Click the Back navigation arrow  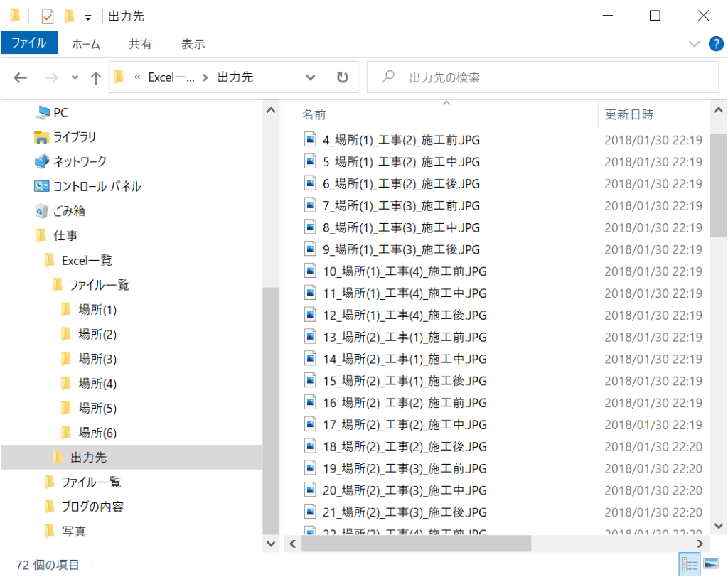(20, 77)
